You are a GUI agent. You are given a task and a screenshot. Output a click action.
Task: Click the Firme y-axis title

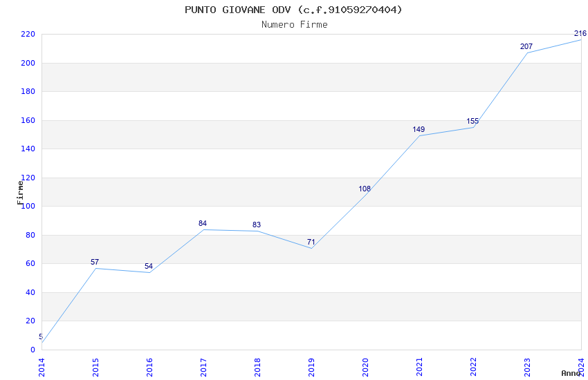click(x=20, y=193)
